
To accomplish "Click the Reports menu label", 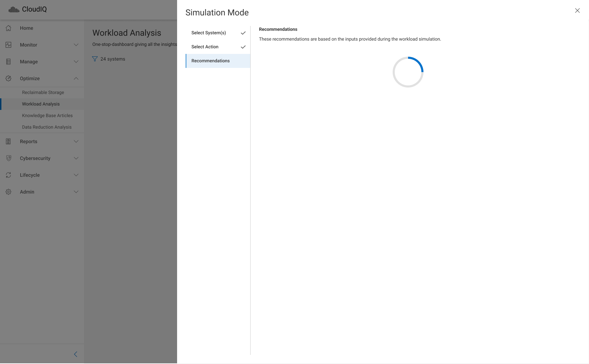I will 28,141.
